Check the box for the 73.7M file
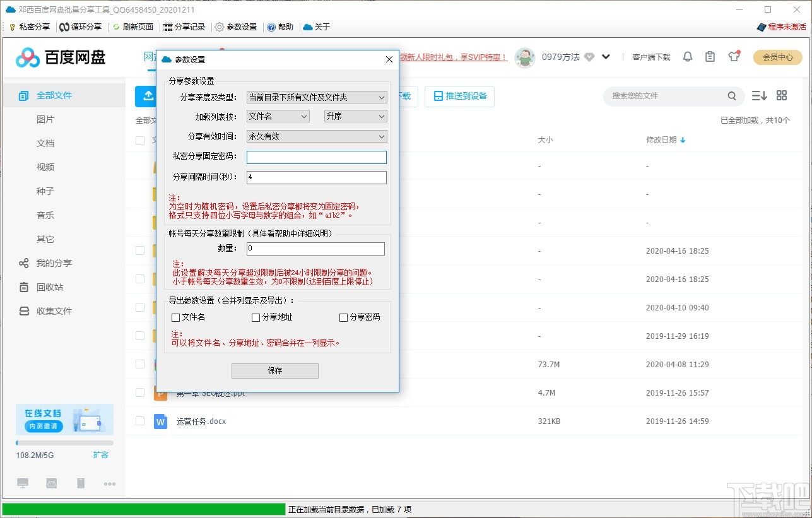This screenshot has height=518, width=812. [x=140, y=364]
